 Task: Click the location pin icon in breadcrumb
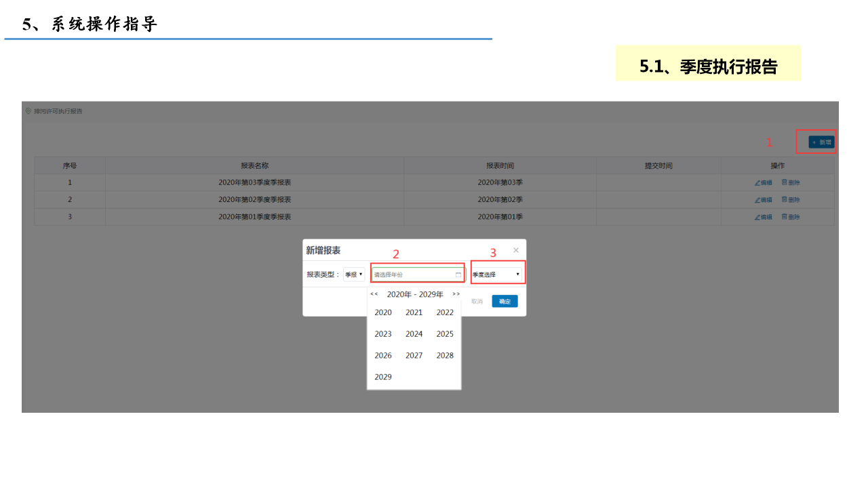(x=28, y=111)
